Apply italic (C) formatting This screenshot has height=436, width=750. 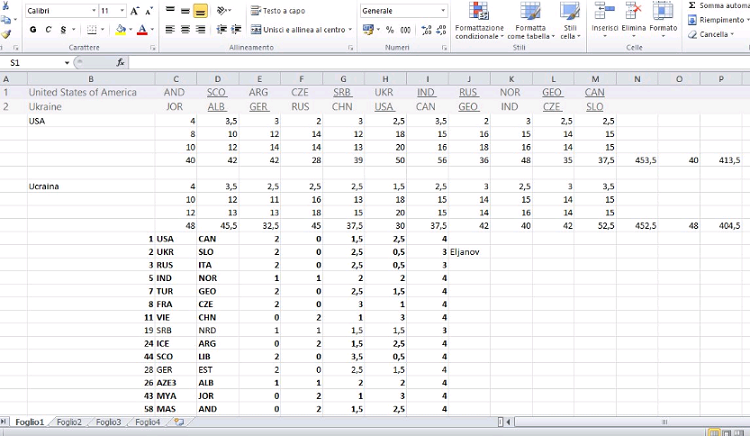pyautogui.click(x=48, y=30)
